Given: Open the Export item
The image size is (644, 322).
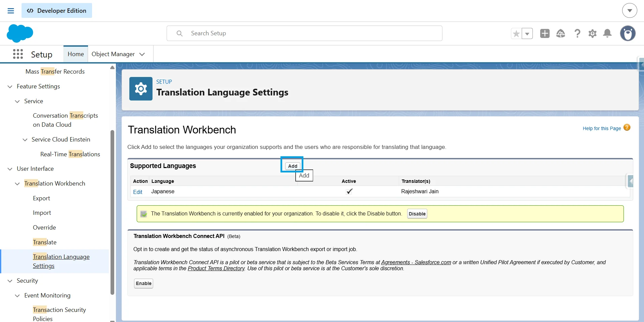Looking at the screenshot, I should coord(41,198).
